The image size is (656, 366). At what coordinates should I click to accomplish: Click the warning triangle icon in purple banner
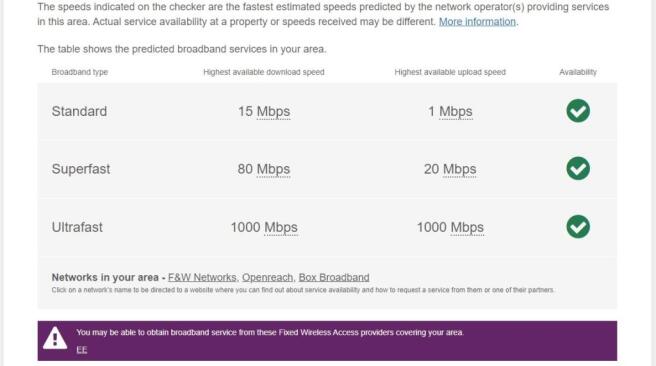[55, 338]
